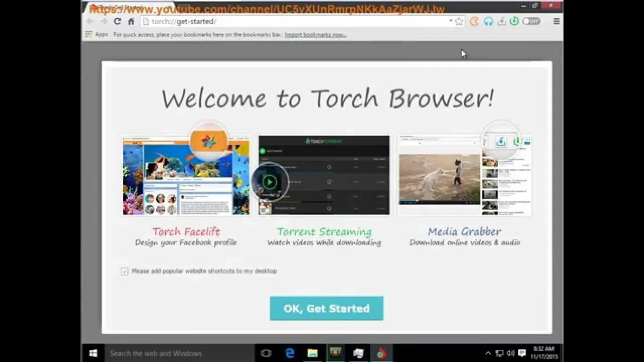
Task: Open the Torch torrent icon in toolbar
Action: point(474,22)
